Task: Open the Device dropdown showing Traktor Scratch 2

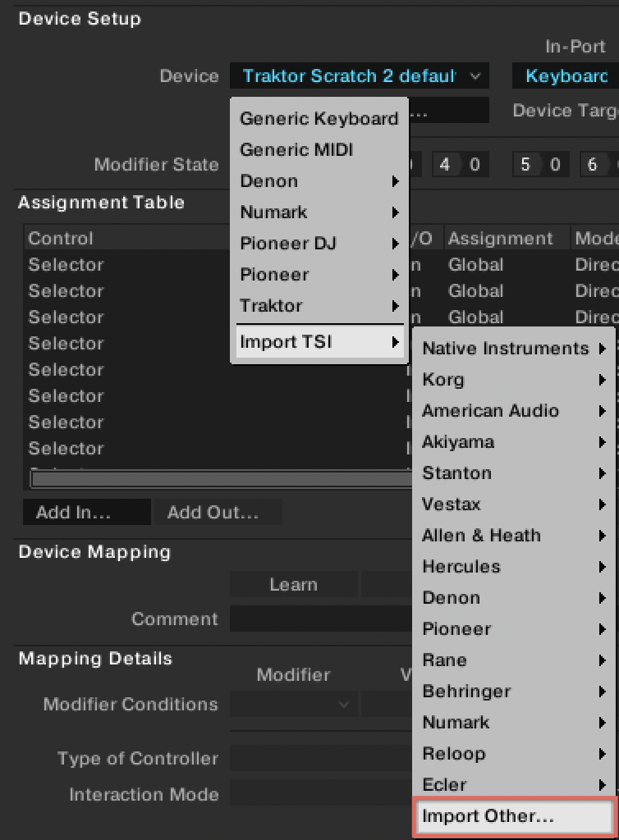Action: coord(359,76)
